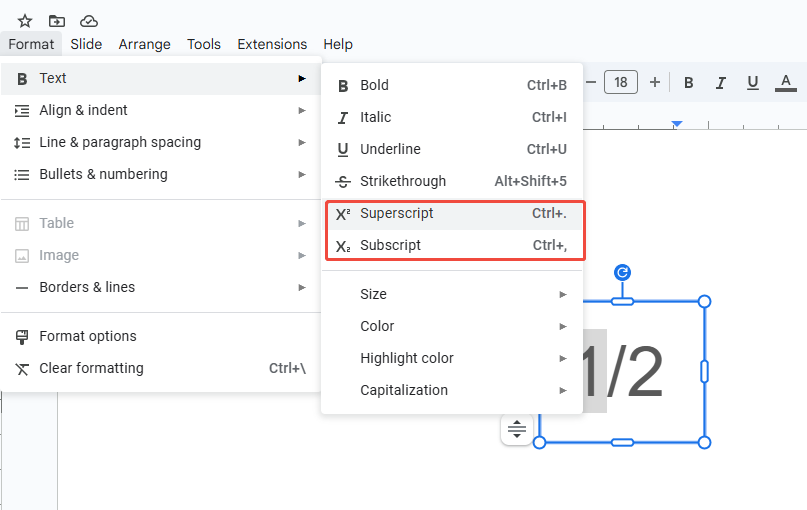Expand Bullets & numbering submenu
The width and height of the screenshot is (807, 510).
tap(161, 174)
